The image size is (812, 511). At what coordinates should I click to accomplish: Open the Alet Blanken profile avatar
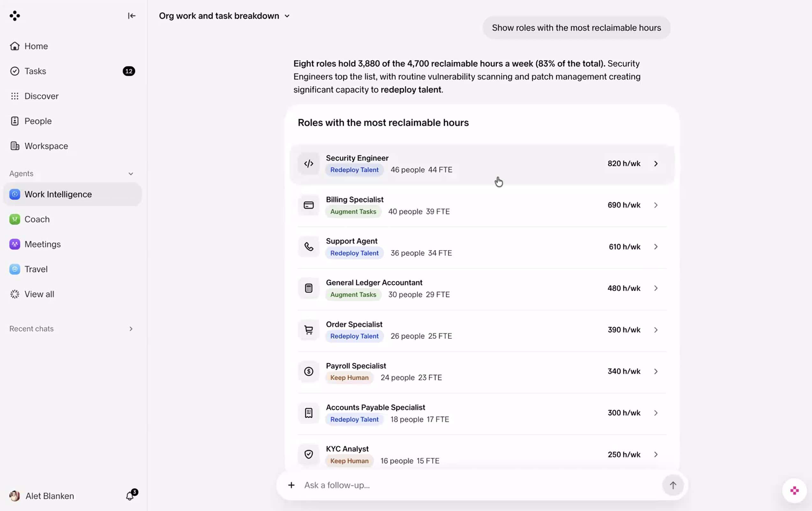pyautogui.click(x=14, y=495)
